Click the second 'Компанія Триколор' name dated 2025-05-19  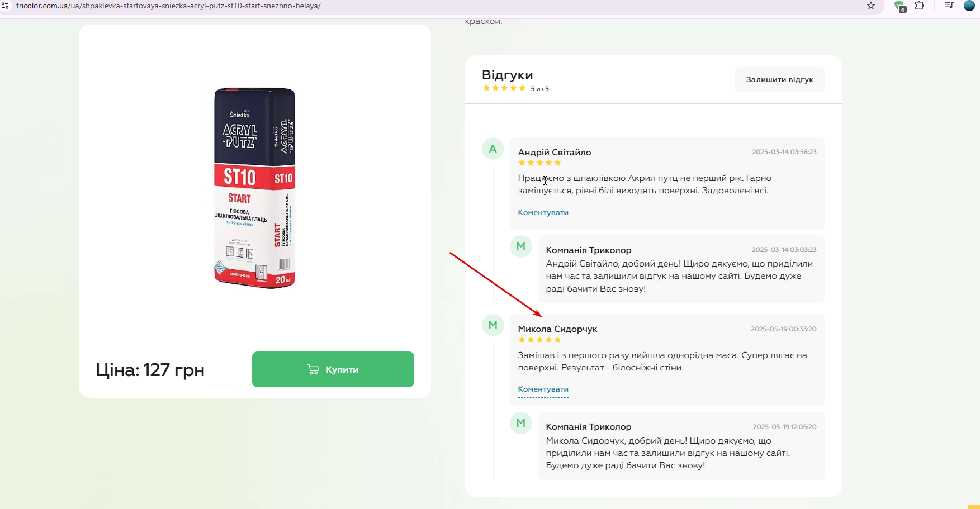click(x=589, y=426)
